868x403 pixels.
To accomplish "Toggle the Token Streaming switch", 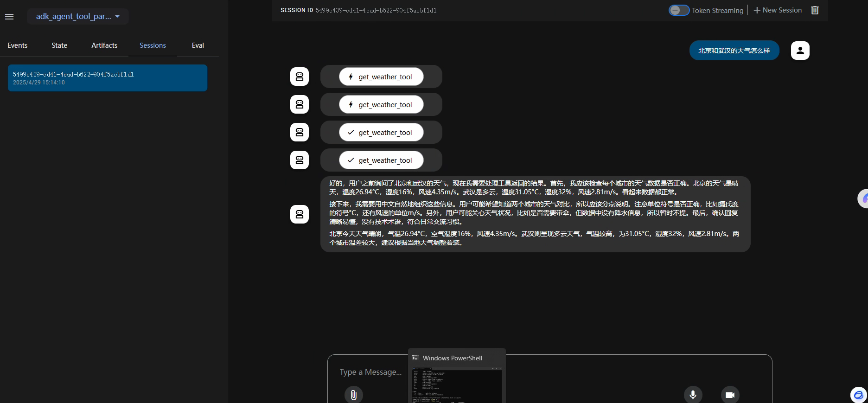I will coord(679,10).
